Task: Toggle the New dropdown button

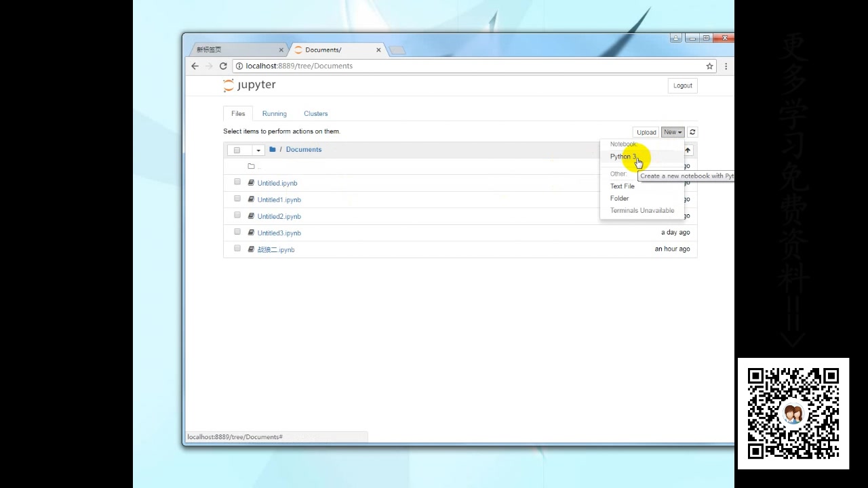Action: pos(673,132)
